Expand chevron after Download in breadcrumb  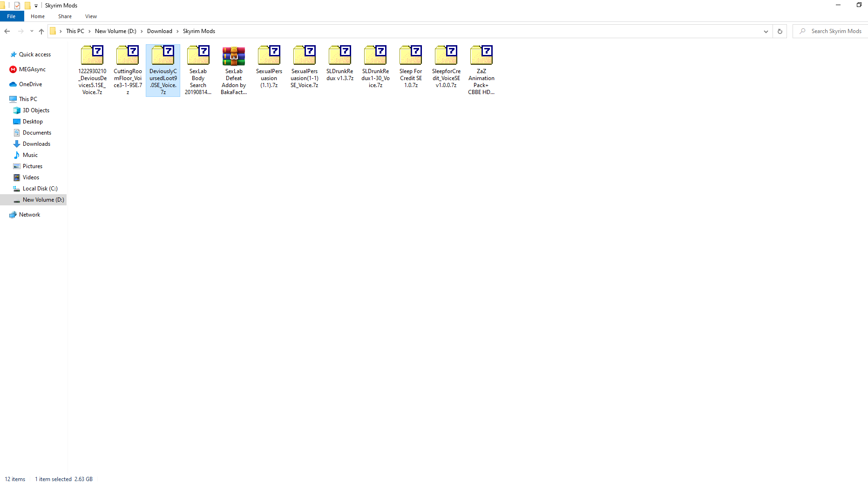177,31
